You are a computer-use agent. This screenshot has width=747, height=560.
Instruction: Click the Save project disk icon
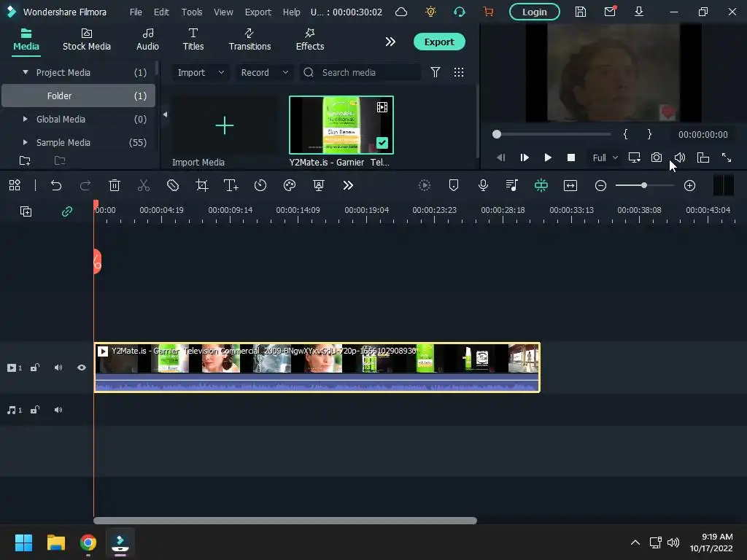[x=580, y=12]
